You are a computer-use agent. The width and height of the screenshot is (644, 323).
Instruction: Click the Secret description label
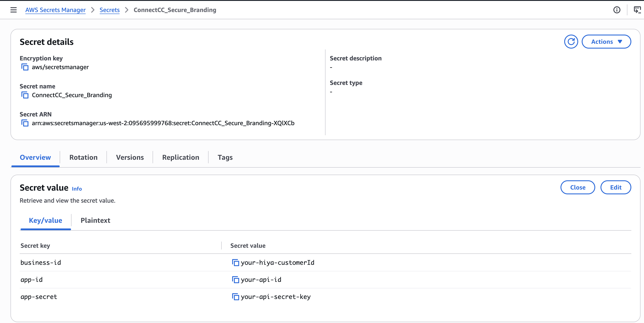click(355, 58)
